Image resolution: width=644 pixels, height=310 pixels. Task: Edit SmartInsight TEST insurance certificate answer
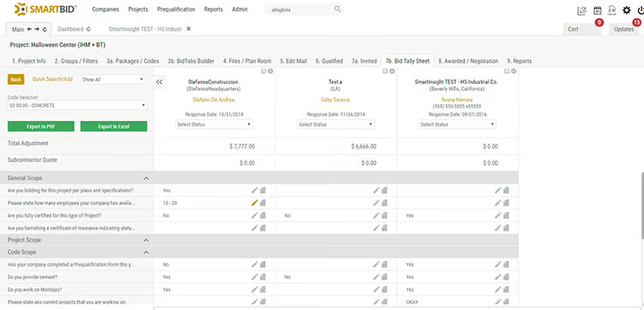point(498,228)
